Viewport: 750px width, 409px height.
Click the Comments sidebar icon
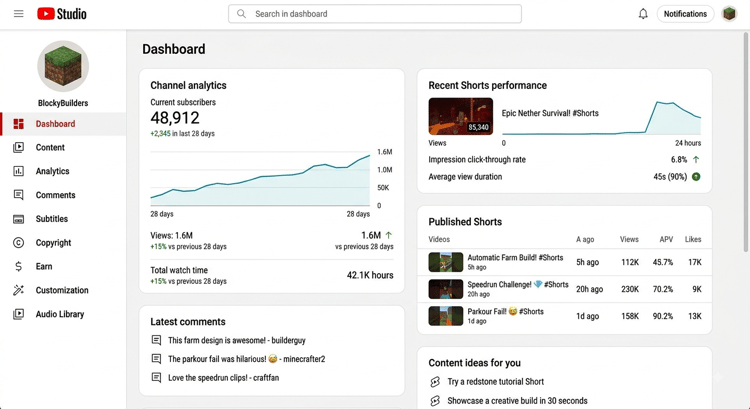pos(19,195)
